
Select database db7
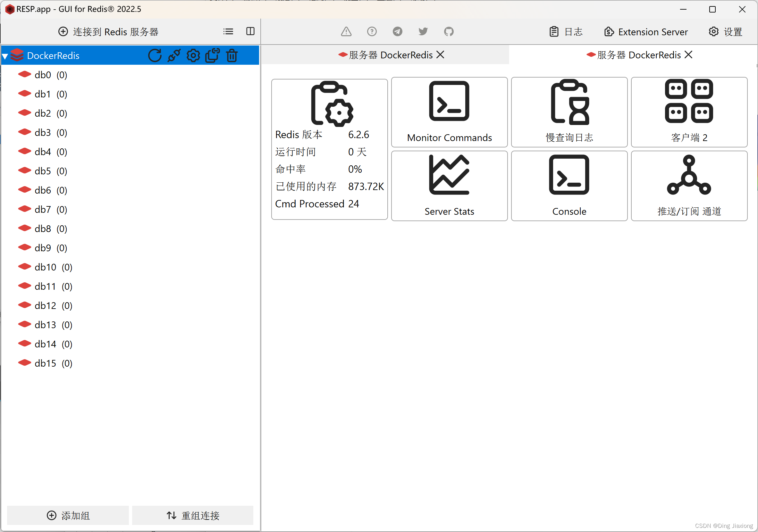130,209
